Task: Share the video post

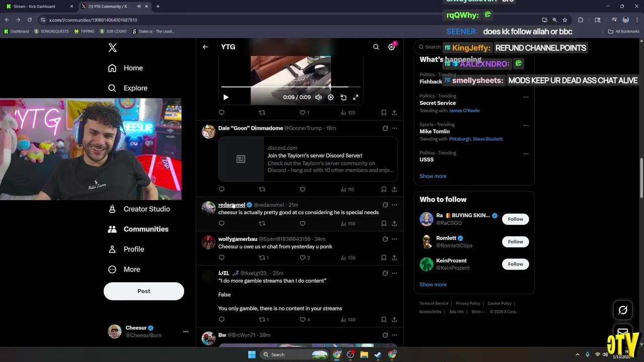Action: coord(394,113)
